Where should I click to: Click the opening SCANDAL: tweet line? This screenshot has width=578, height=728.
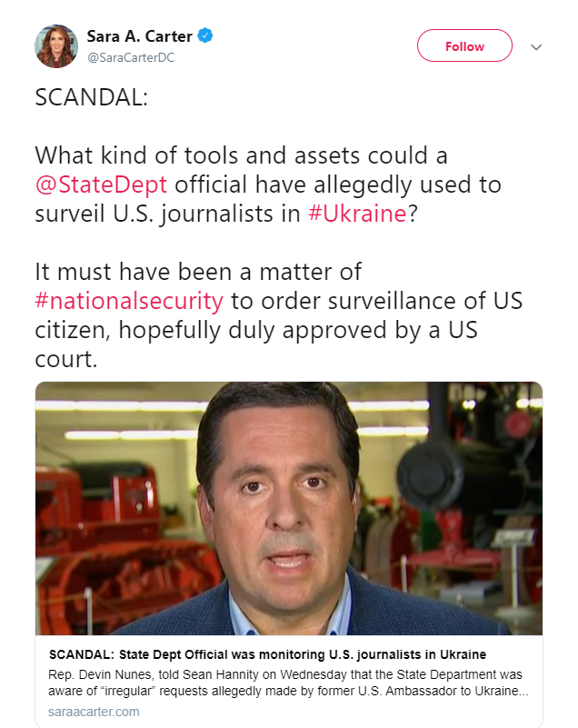pyautogui.click(x=92, y=97)
